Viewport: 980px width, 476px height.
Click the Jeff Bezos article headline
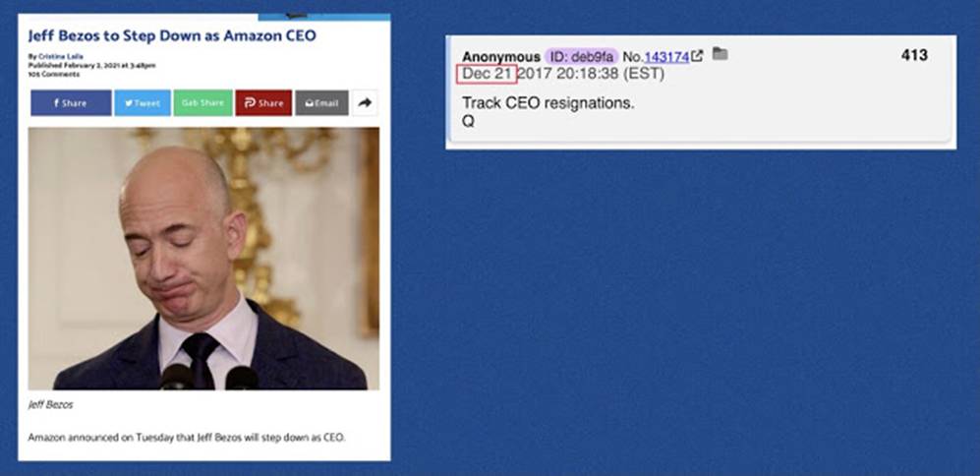pos(172,35)
